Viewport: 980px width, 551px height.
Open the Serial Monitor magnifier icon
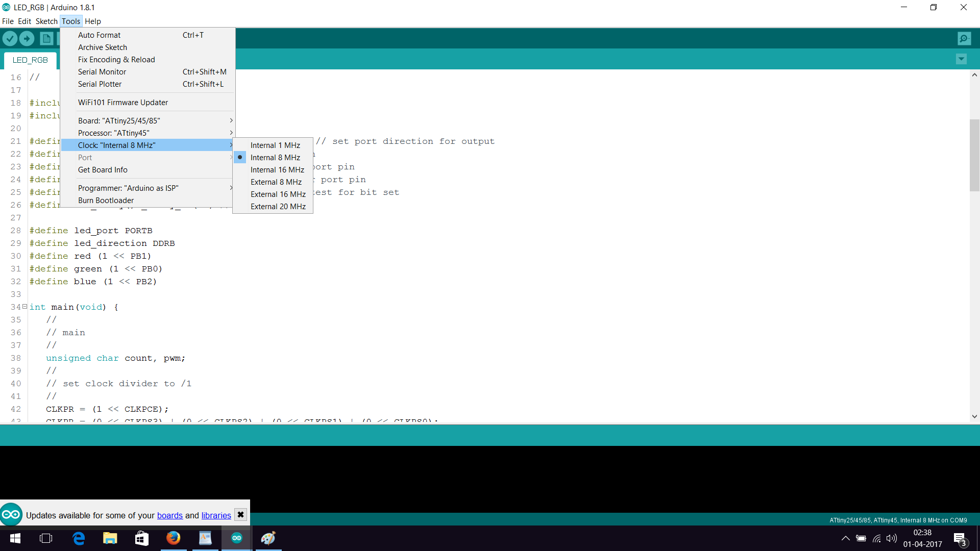(x=964, y=38)
